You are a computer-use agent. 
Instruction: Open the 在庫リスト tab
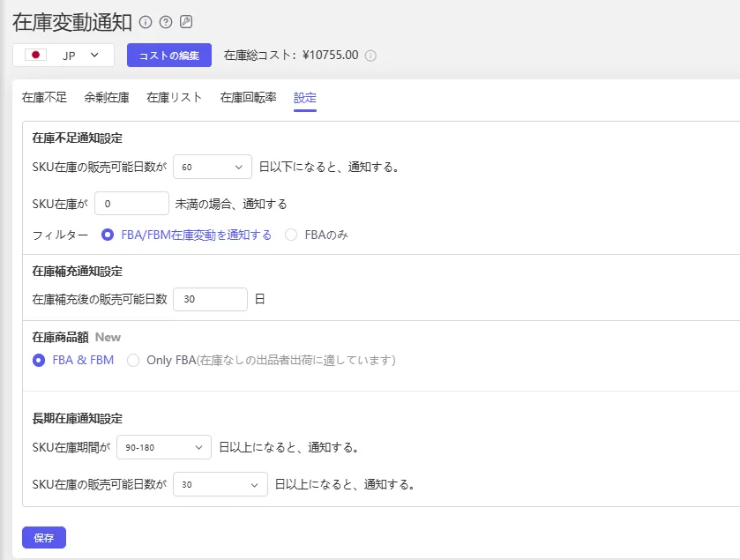174,98
